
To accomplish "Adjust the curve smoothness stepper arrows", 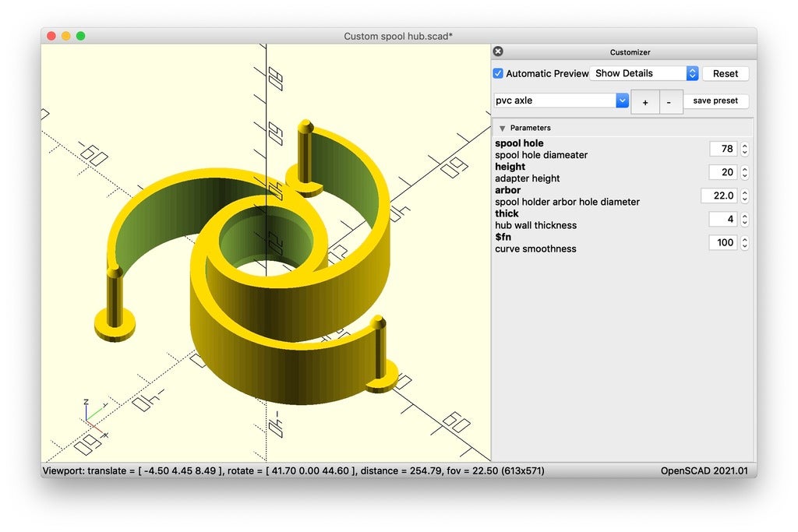I will pyautogui.click(x=744, y=243).
